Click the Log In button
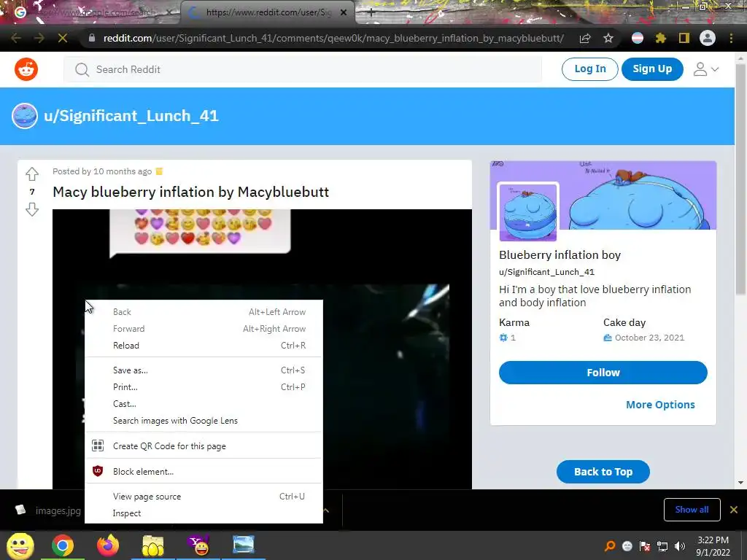Viewport: 747px width, 560px height. [x=589, y=69]
